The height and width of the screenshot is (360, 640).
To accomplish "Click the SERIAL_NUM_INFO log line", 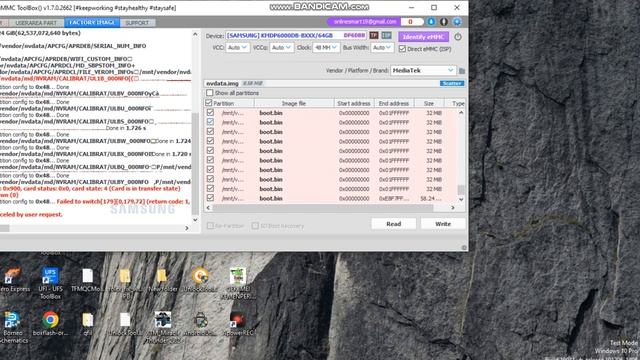I will tap(73, 46).
